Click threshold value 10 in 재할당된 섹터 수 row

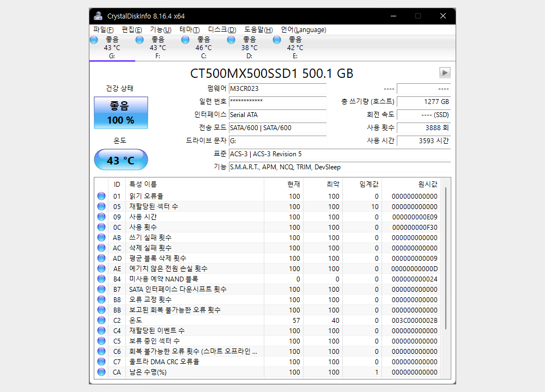tap(375, 206)
